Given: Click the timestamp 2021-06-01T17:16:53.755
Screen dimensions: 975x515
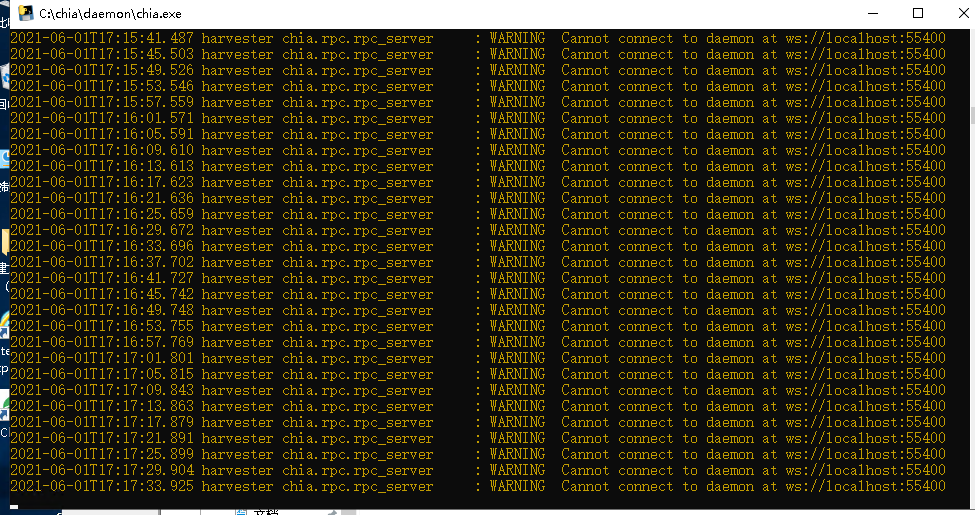Looking at the screenshot, I should [x=102, y=327].
